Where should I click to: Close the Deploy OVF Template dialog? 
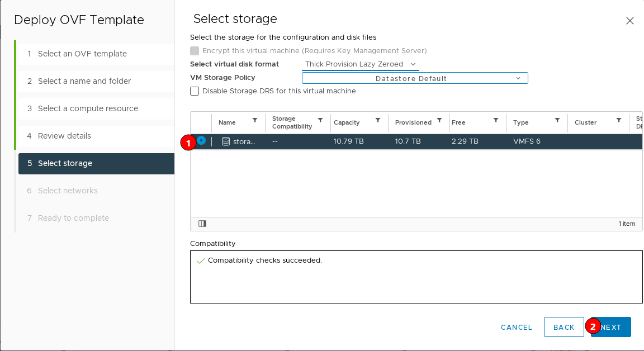629,21
